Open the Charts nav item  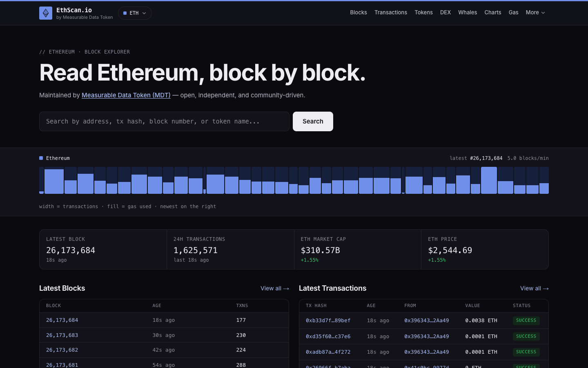[x=493, y=13]
